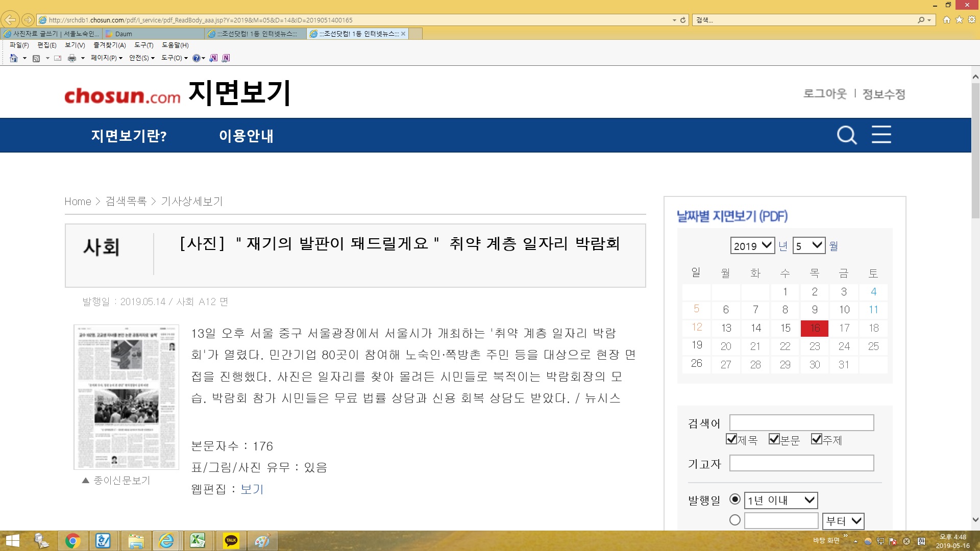The height and width of the screenshot is (551, 980).
Task: Open the 1년 이내 period dropdown
Action: 780,500
